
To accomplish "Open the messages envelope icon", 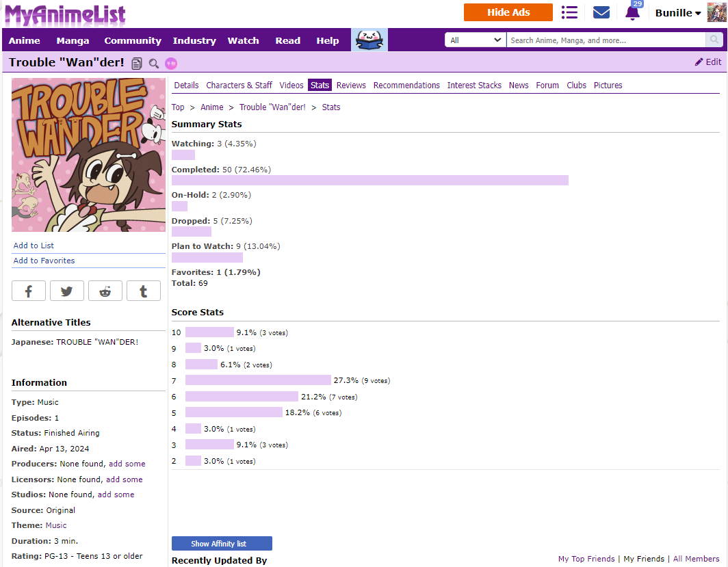I will click(x=601, y=12).
